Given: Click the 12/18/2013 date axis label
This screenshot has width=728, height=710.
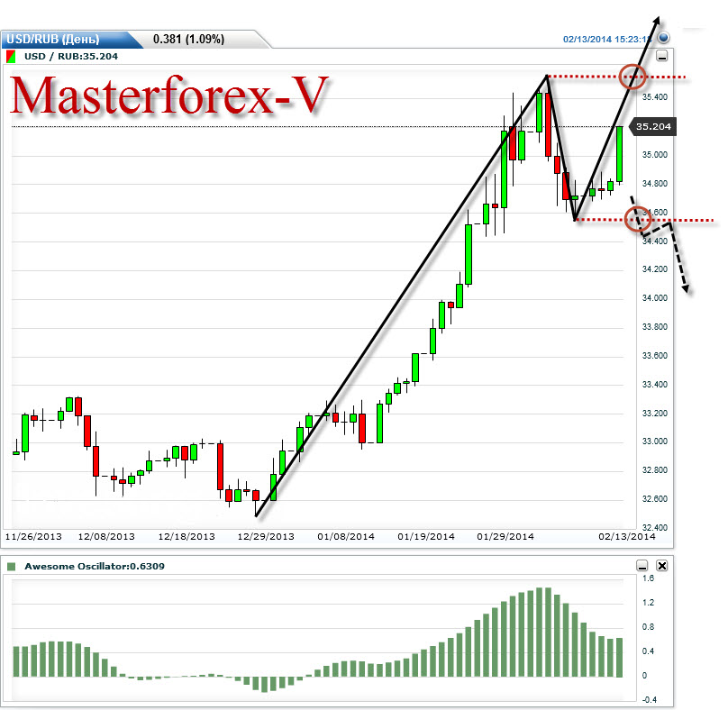Looking at the screenshot, I should (187, 537).
